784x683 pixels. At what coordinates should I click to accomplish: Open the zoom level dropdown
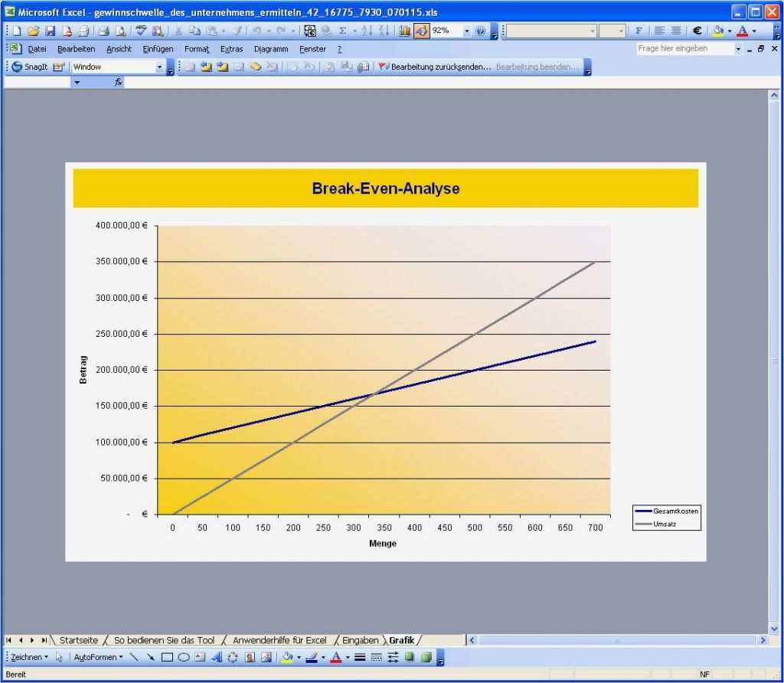pos(465,31)
